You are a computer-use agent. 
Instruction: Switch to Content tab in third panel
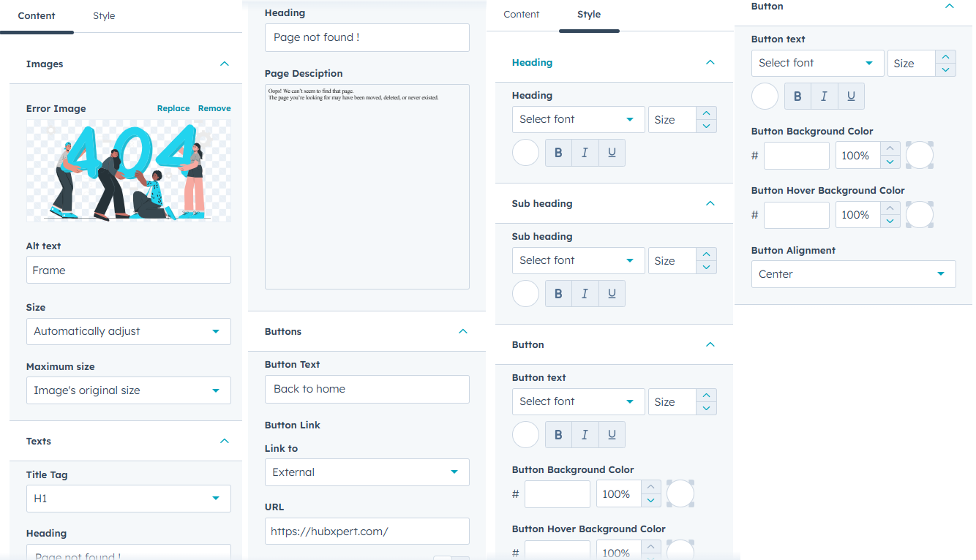click(522, 14)
